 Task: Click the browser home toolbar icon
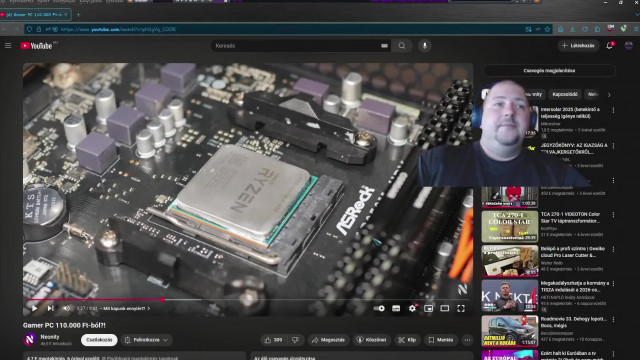(x=560, y=29)
